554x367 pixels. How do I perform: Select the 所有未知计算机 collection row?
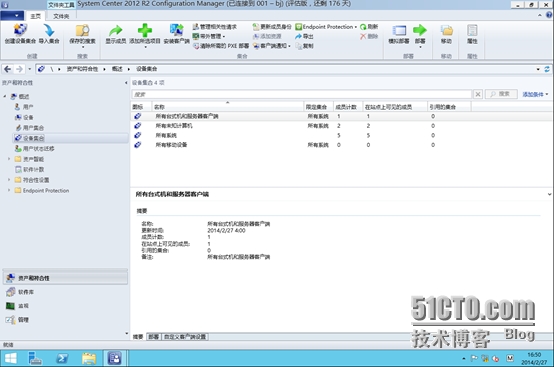coord(341,126)
